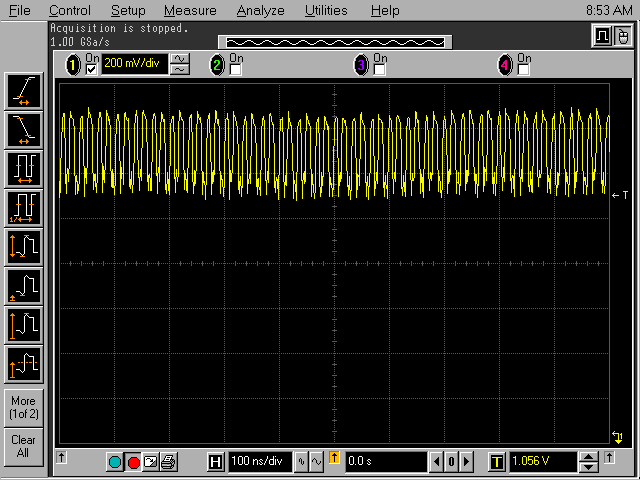Image resolution: width=640 pixels, height=480 pixels.
Task: Click the printer icon in bottom toolbar
Action: click(x=168, y=462)
